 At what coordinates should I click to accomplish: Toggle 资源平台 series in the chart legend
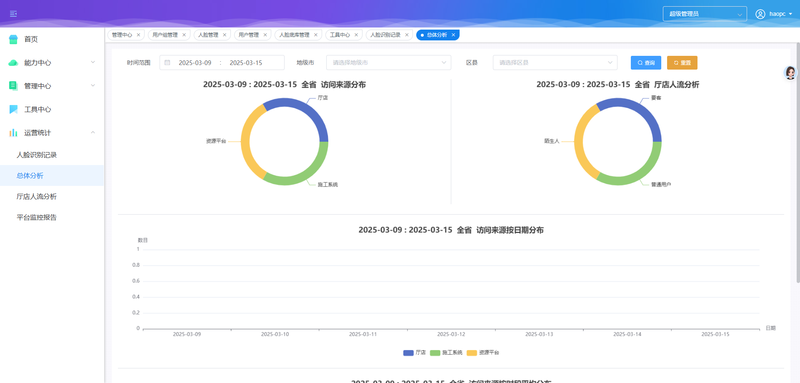tap(483, 353)
